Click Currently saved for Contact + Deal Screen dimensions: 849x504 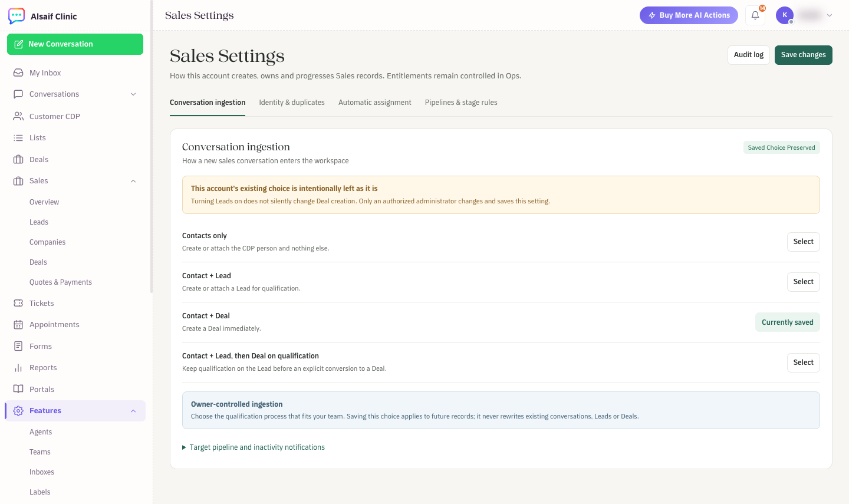point(788,322)
